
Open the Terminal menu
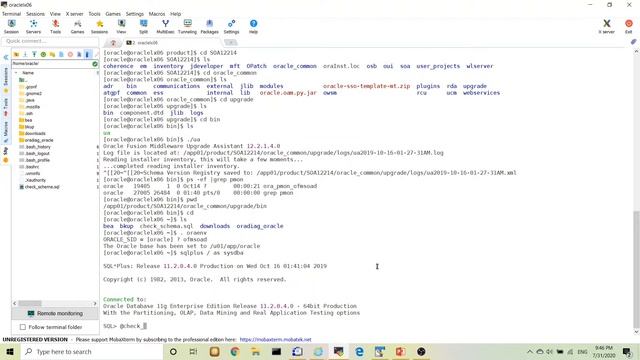point(11,14)
